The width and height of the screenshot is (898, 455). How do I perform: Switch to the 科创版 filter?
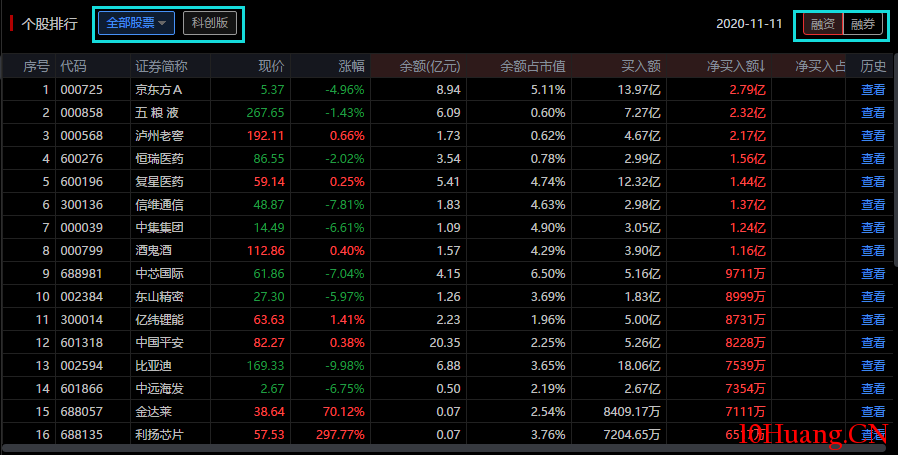tap(210, 23)
